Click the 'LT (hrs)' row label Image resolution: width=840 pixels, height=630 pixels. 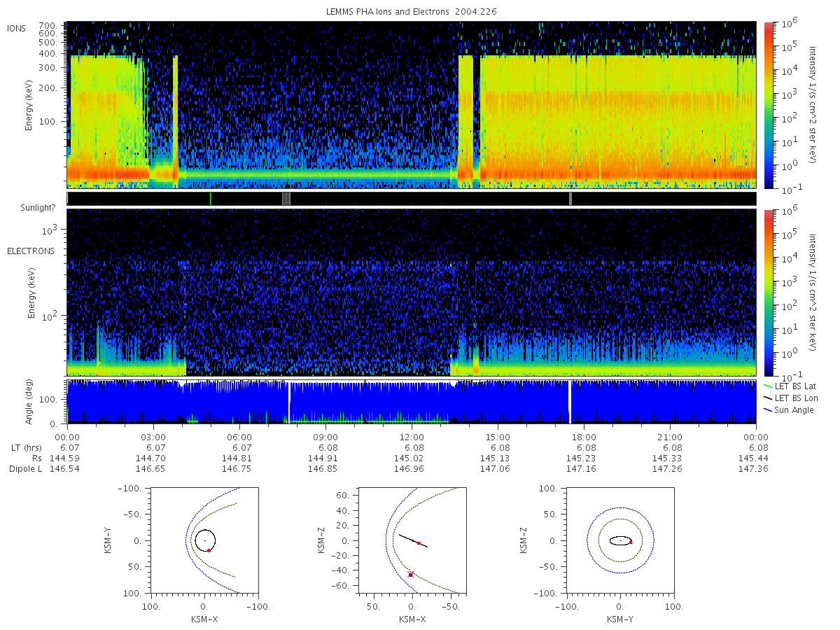click(26, 447)
